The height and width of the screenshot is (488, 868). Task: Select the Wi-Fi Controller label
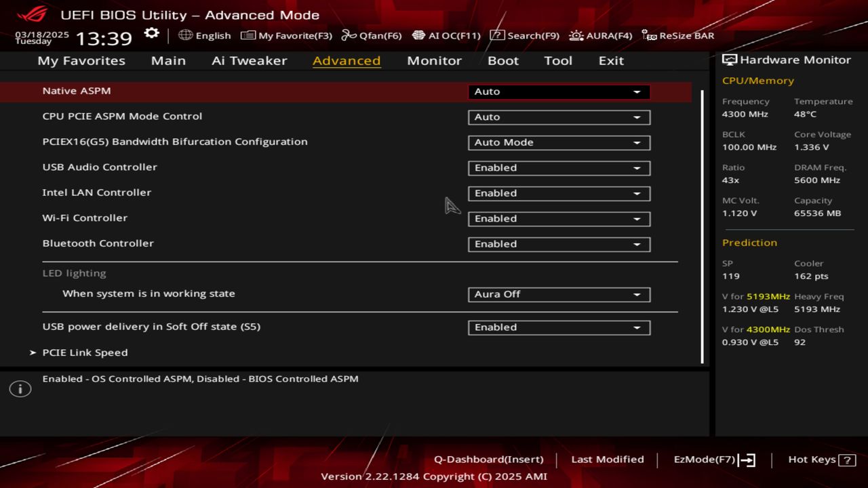pos(85,218)
